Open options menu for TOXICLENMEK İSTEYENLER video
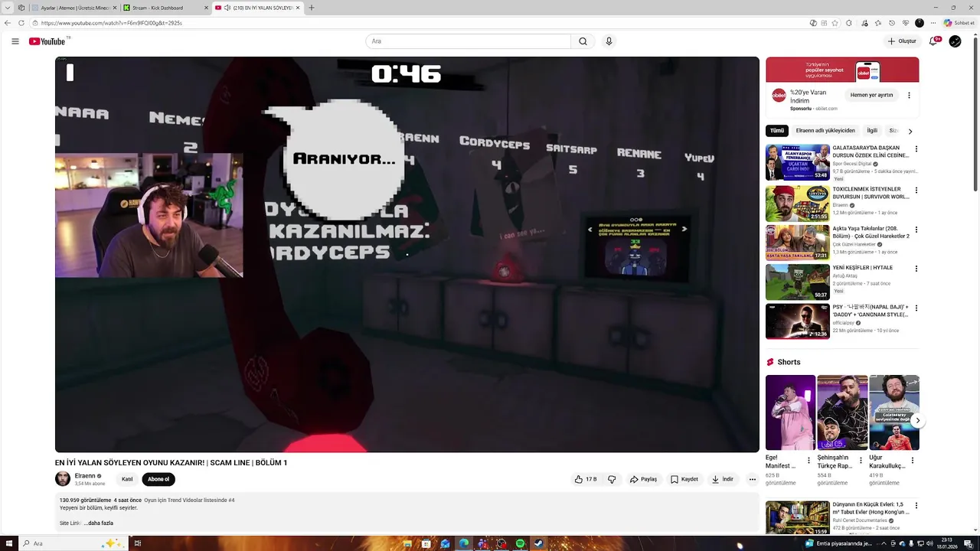980x551 pixels. (x=916, y=190)
